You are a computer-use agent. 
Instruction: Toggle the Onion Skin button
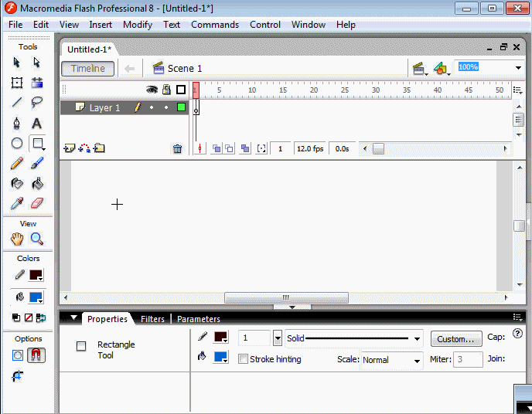pos(217,148)
